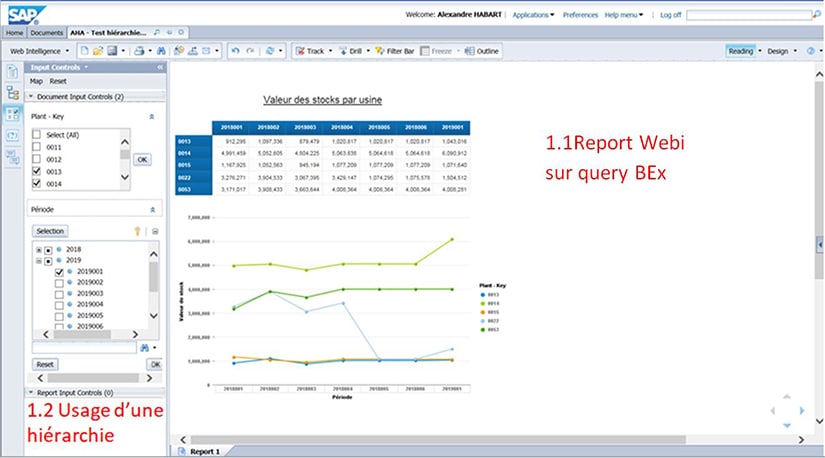Check period 2019002 checkbox
The image size is (825, 458).
point(59,283)
